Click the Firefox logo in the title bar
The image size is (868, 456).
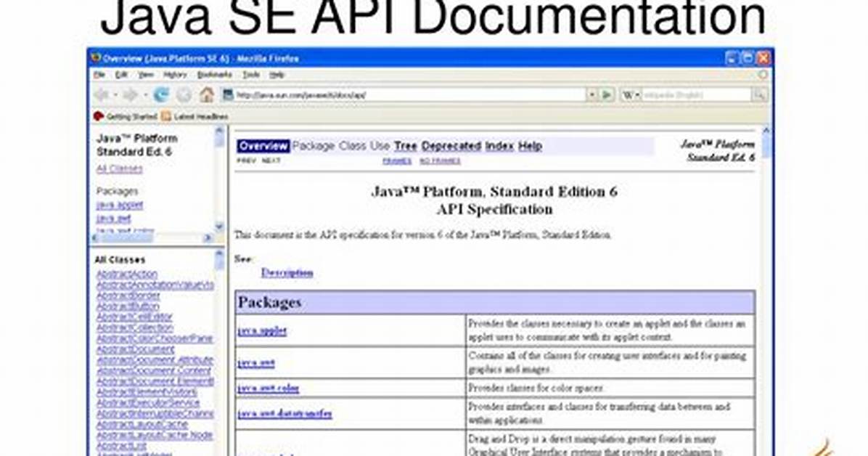point(96,58)
